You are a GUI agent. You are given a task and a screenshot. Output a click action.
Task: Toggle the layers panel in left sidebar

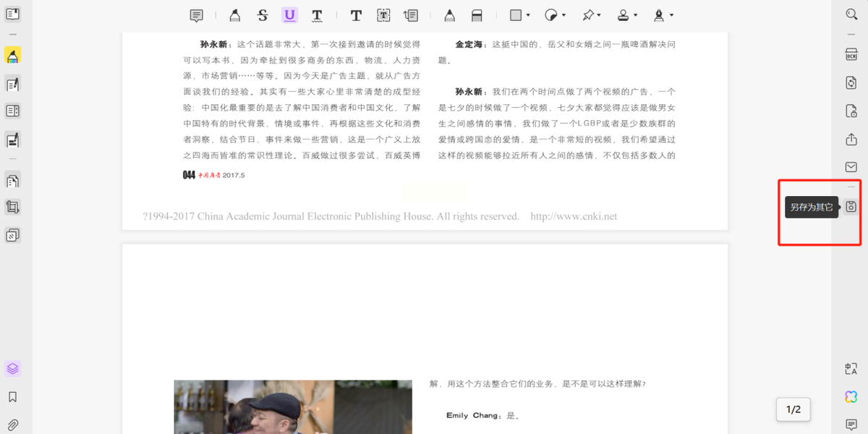pyautogui.click(x=12, y=369)
